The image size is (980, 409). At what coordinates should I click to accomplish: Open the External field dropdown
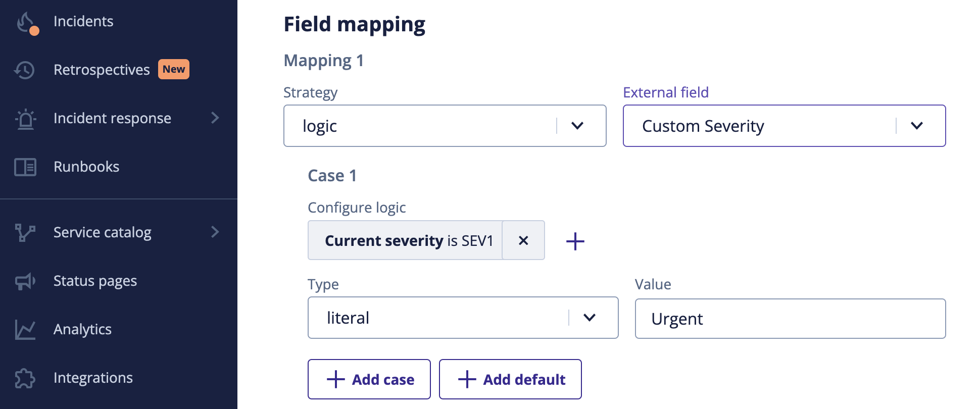(x=784, y=126)
